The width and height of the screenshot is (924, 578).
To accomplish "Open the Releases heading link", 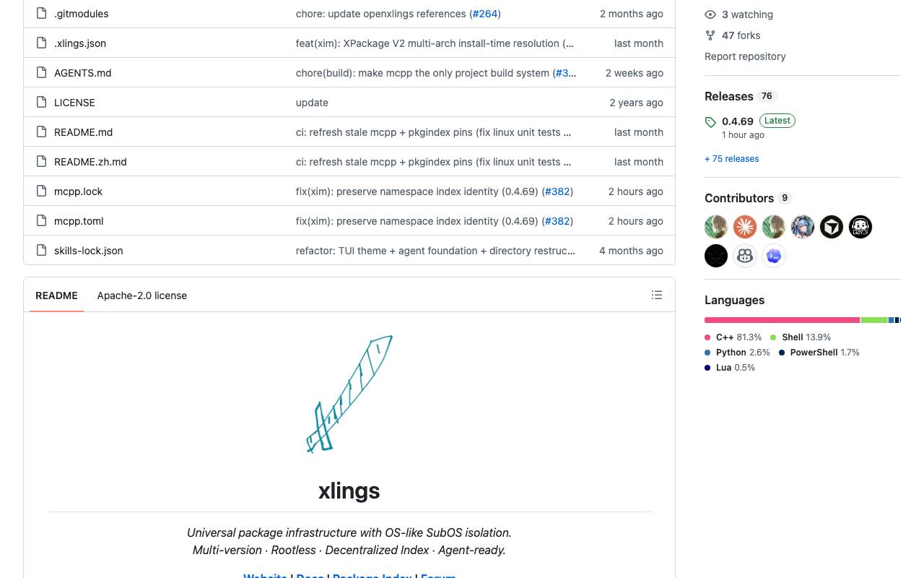I will (729, 96).
